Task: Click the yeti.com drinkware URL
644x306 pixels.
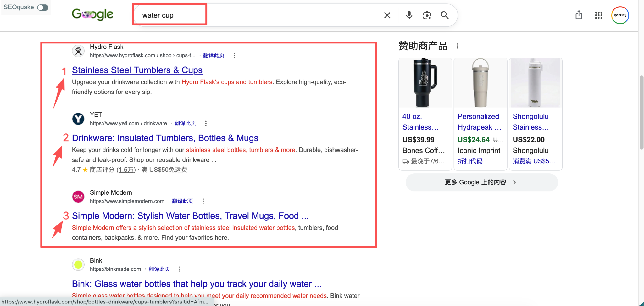Action: pos(128,123)
